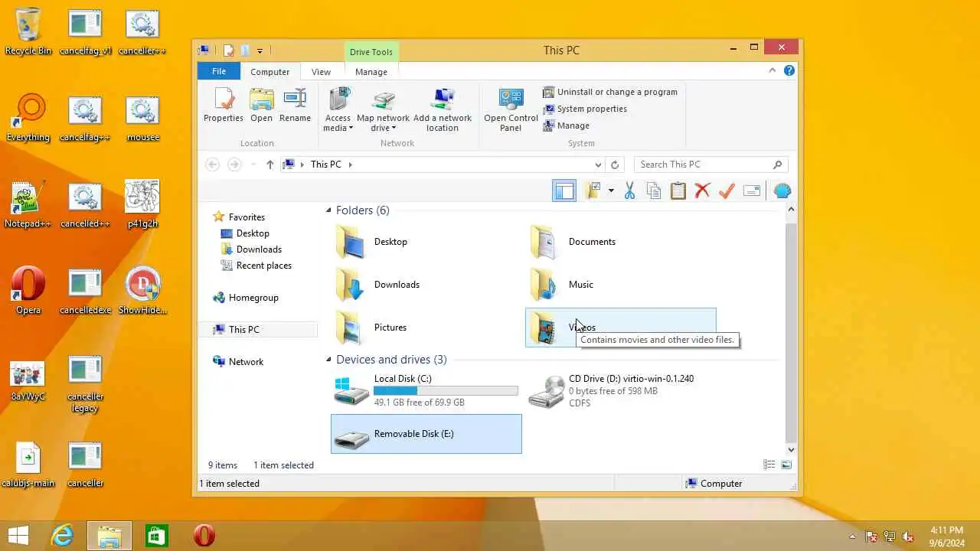The width and height of the screenshot is (980, 551).
Task: Click the Copy toolbar icon
Action: [654, 191]
